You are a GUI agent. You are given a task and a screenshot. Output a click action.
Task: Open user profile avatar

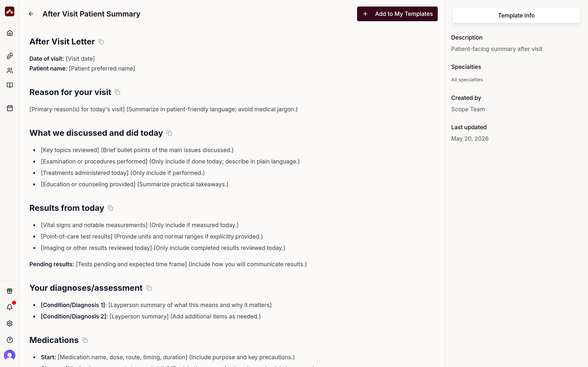click(10, 355)
